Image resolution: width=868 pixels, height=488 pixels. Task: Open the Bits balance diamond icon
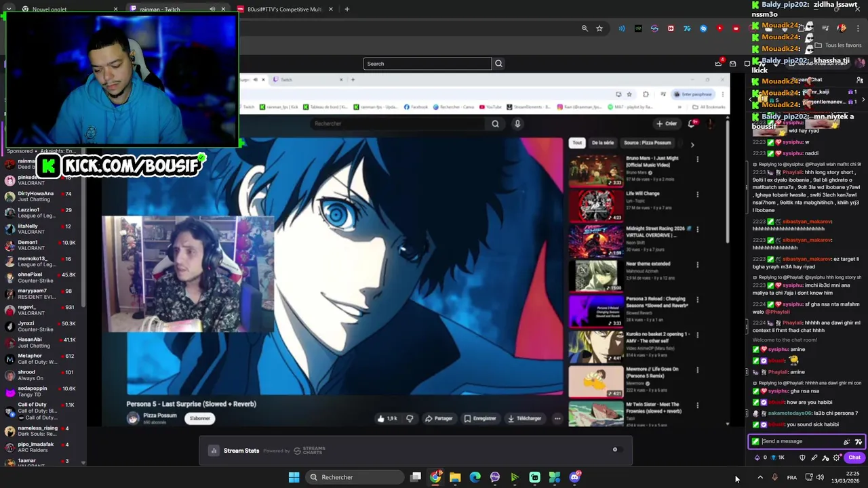(757, 457)
